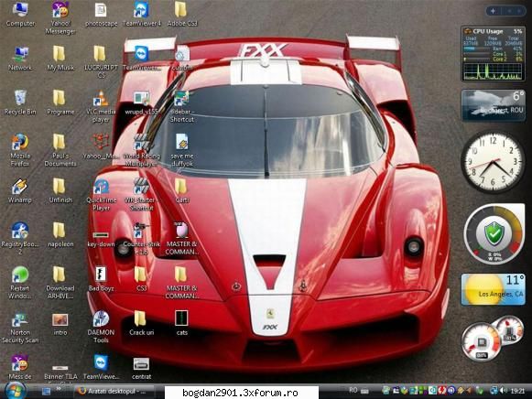Launch the Winamp shortcut

coord(20,191)
